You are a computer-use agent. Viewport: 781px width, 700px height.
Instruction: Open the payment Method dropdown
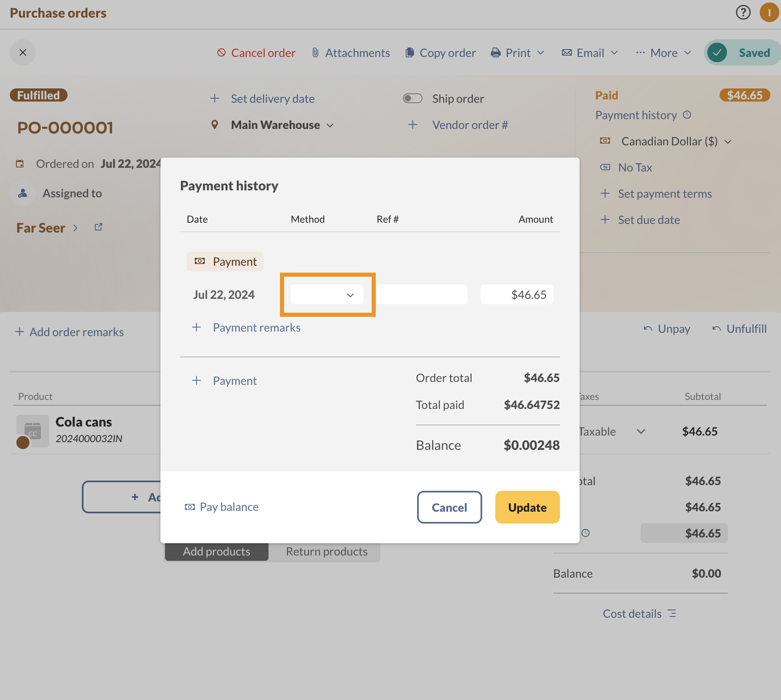327,294
